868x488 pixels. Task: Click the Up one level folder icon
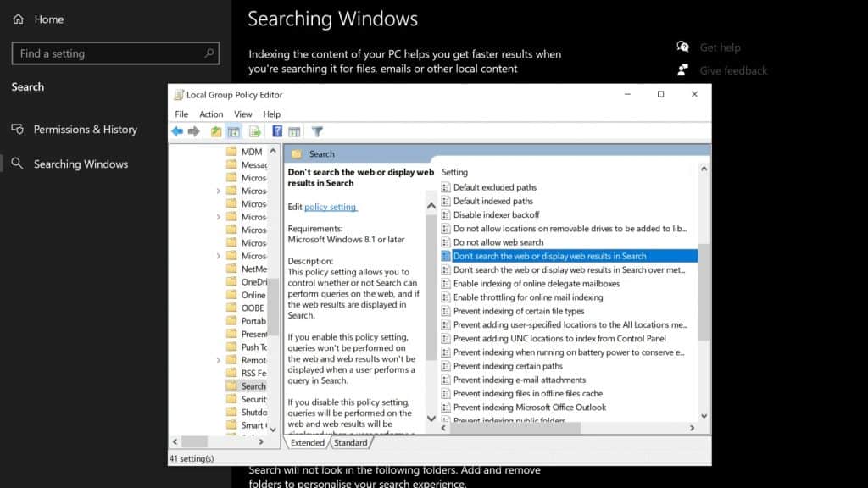[x=216, y=131]
